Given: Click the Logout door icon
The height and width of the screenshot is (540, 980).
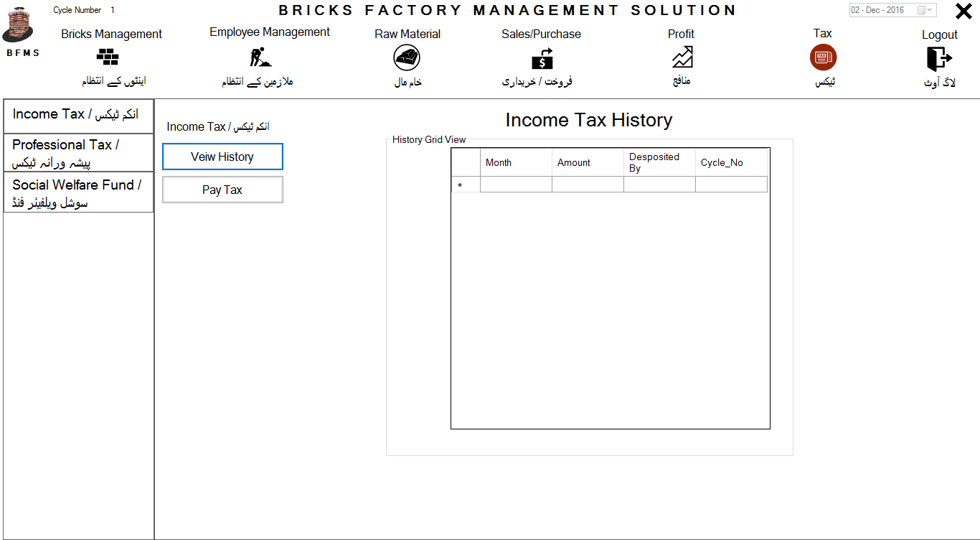Looking at the screenshot, I should (x=939, y=57).
